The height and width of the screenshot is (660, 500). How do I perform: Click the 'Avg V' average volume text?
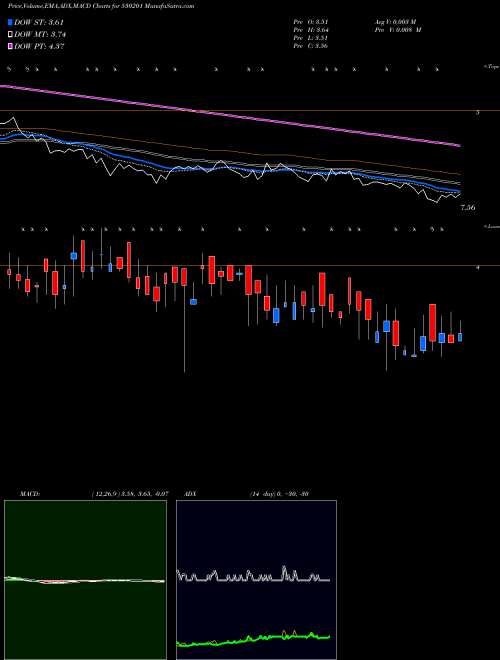coord(395,22)
